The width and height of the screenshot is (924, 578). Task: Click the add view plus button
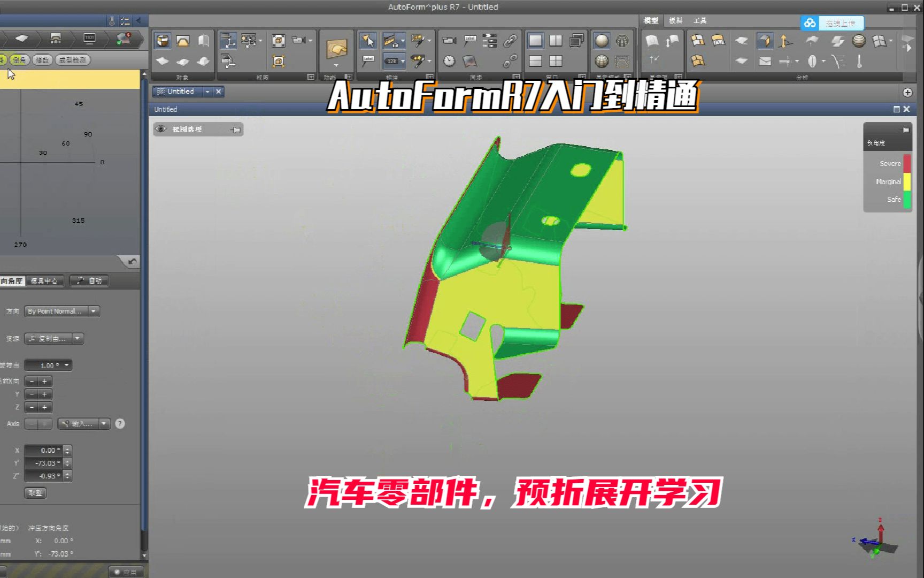pos(907,93)
